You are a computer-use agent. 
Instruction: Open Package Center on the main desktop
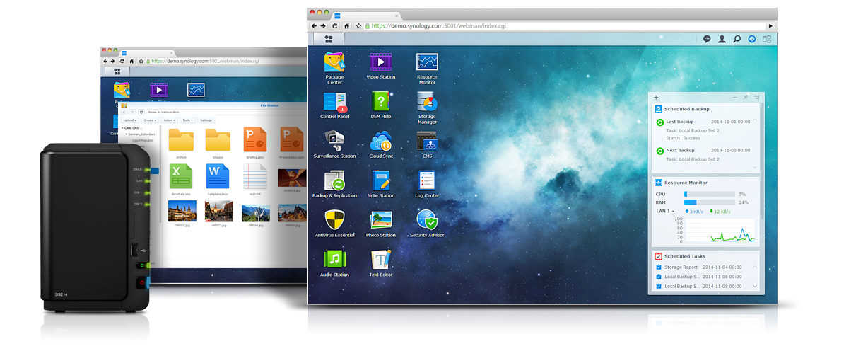click(334, 63)
